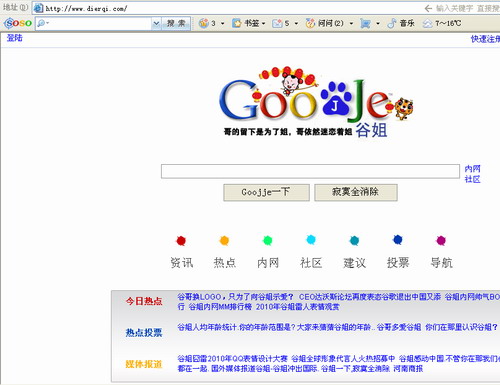Click the 寂寞全消除 button

(x=356, y=192)
